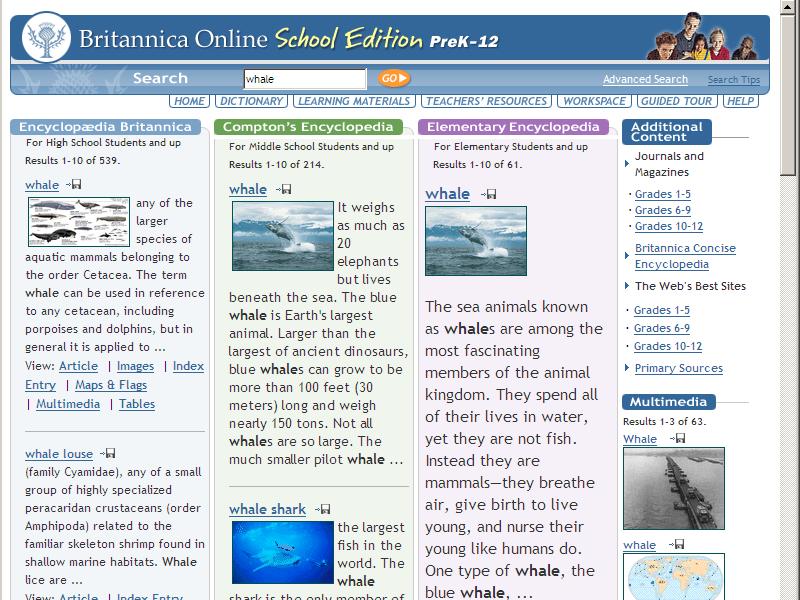Click the scrollbar up arrow
Viewport: 800px width, 600px height.
tap(789, 8)
